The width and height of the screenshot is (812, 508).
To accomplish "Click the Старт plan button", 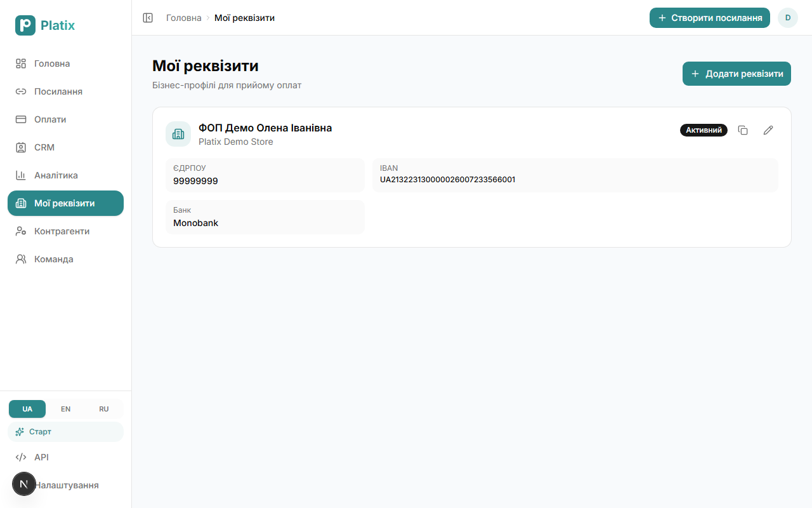I will (x=65, y=432).
